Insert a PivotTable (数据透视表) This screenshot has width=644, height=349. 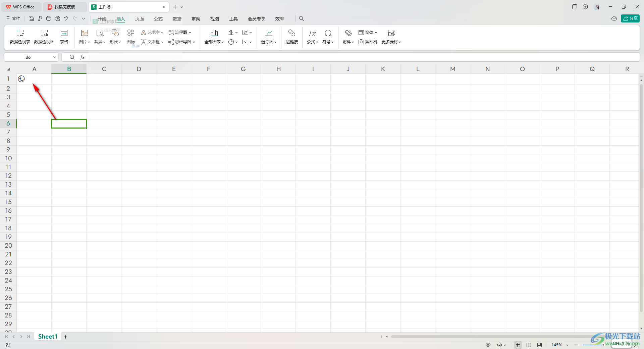pyautogui.click(x=20, y=37)
